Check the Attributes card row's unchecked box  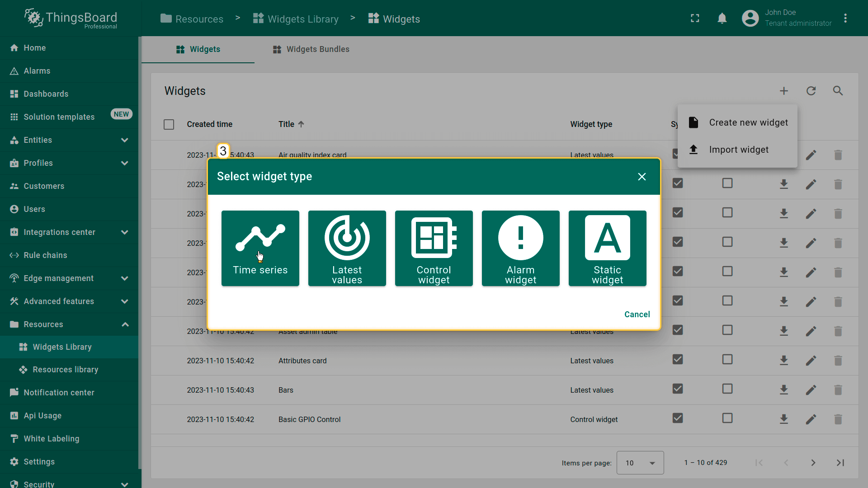click(727, 360)
